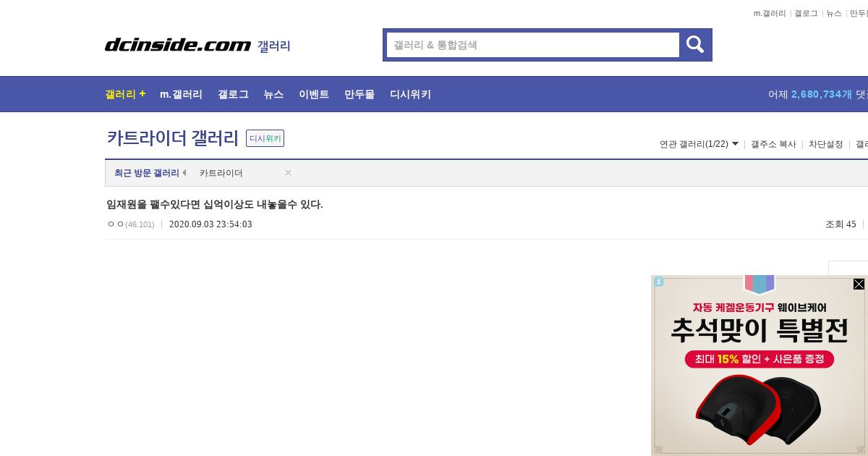Select 이벤트 in the navigation bar

314,94
